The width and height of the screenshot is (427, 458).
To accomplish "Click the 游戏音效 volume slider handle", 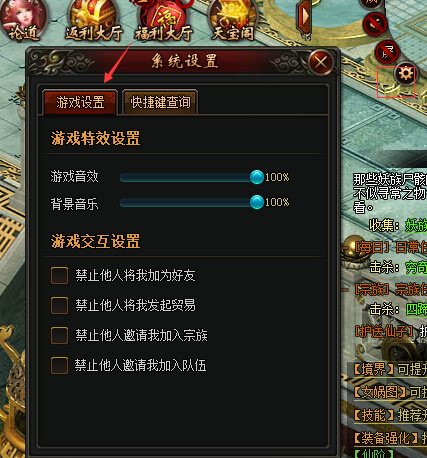I will [x=257, y=177].
